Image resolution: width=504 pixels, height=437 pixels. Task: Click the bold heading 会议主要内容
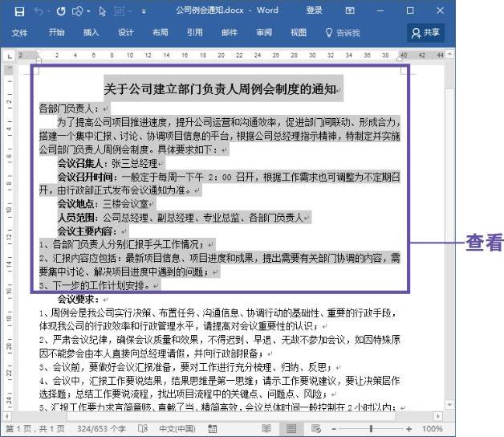[85, 231]
